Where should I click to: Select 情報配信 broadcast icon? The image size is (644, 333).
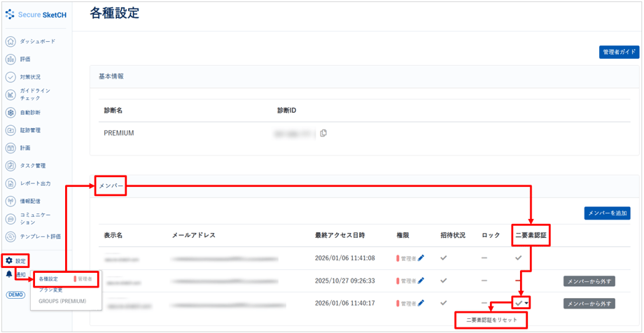[10, 201]
